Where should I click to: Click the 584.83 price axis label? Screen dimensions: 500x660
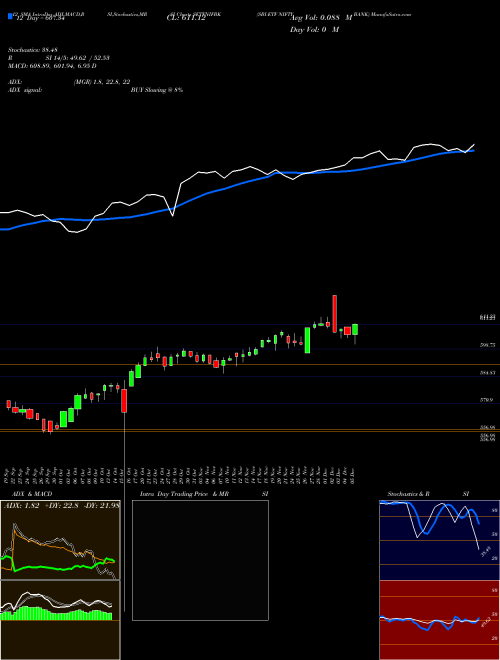click(x=487, y=373)
